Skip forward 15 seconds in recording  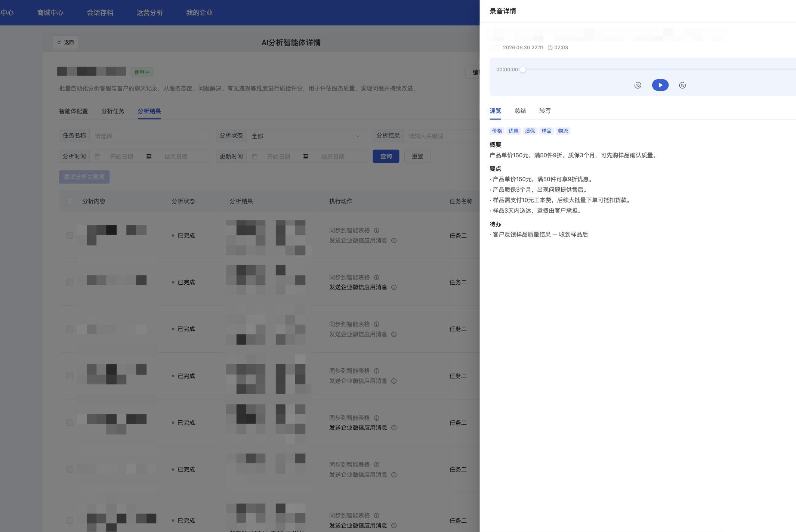click(x=682, y=85)
